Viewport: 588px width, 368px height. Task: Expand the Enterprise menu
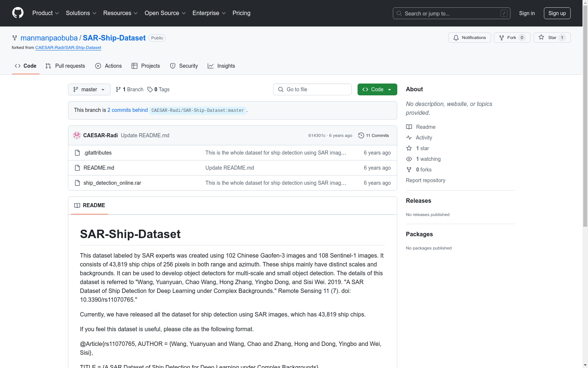(x=209, y=13)
